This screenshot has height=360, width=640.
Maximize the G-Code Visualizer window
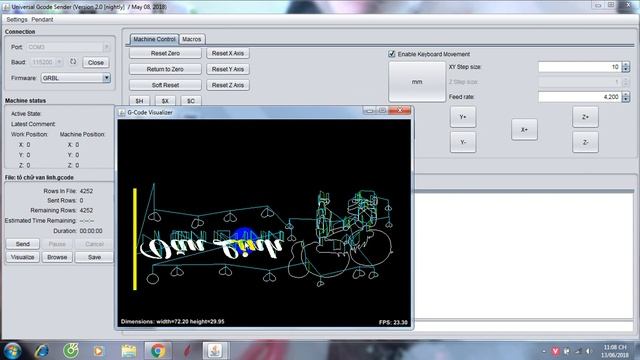click(x=382, y=110)
